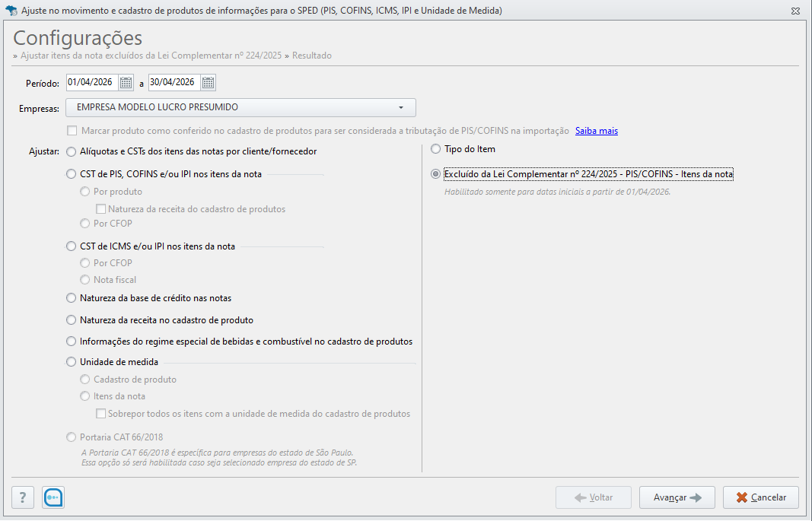
Task: Click the Voltar button
Action: coord(594,497)
